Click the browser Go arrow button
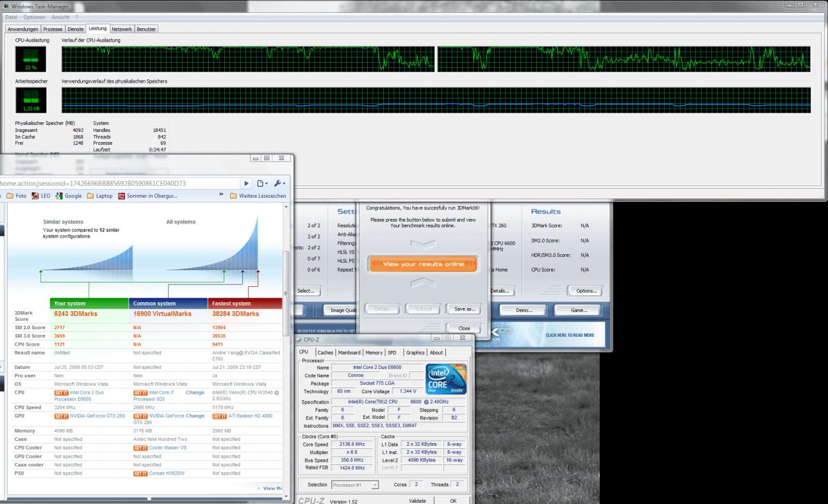Viewport: 828px width, 504px height. tap(247, 183)
